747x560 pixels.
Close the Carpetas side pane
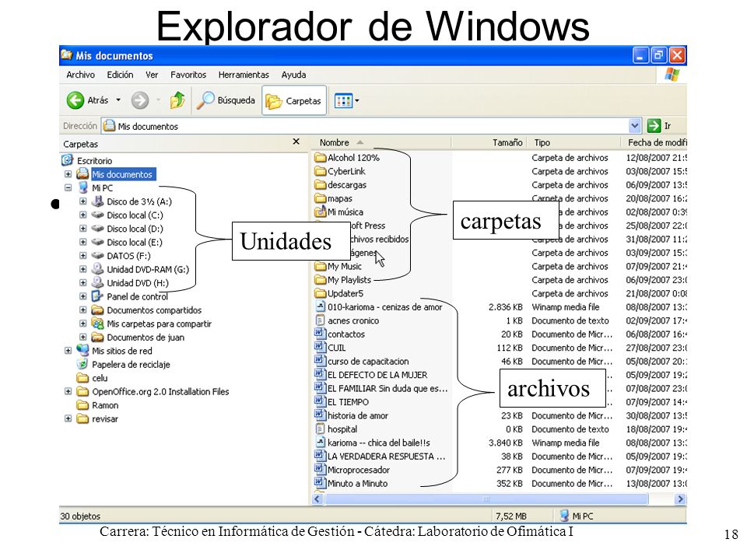point(296,142)
